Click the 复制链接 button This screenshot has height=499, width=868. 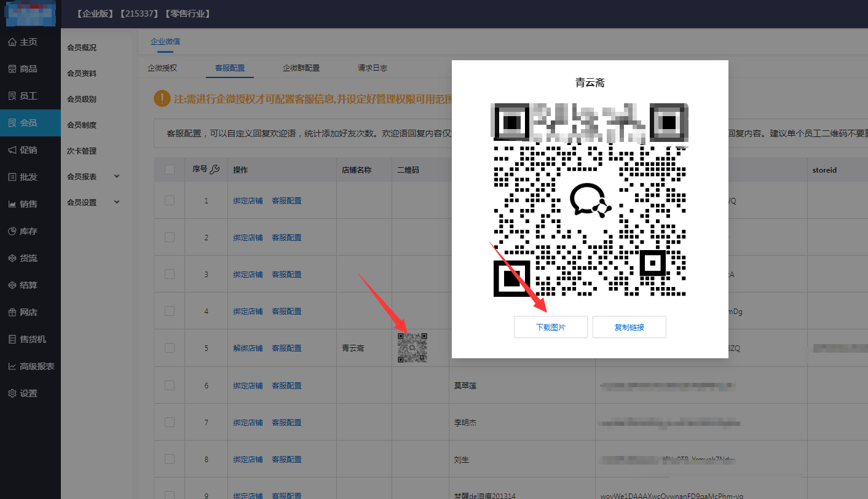pyautogui.click(x=629, y=327)
